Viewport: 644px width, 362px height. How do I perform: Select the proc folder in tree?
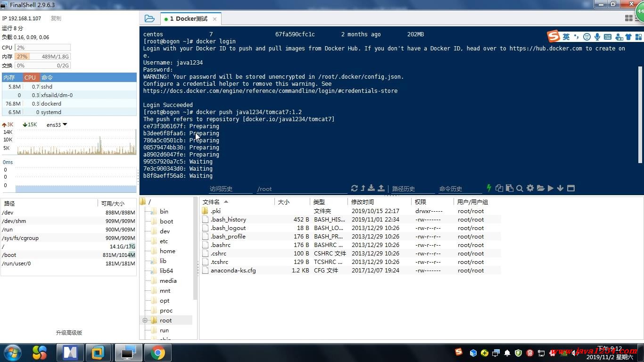point(166,311)
